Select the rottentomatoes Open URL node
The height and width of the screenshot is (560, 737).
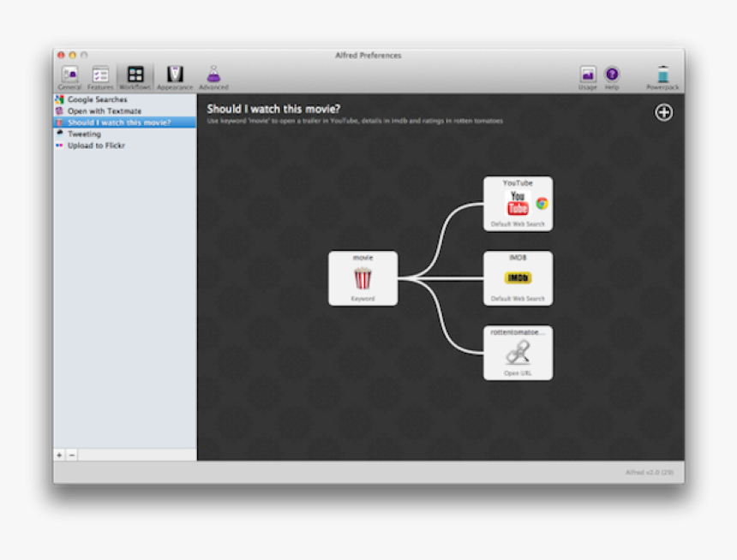[518, 353]
